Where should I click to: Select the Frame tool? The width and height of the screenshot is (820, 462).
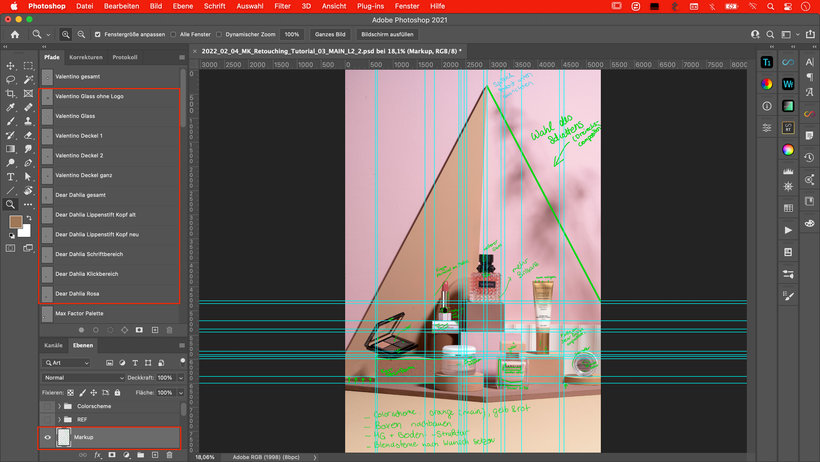point(28,94)
